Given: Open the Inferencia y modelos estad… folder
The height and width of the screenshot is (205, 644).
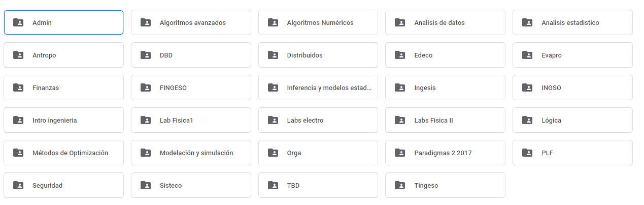Looking at the screenshot, I should [318, 87].
